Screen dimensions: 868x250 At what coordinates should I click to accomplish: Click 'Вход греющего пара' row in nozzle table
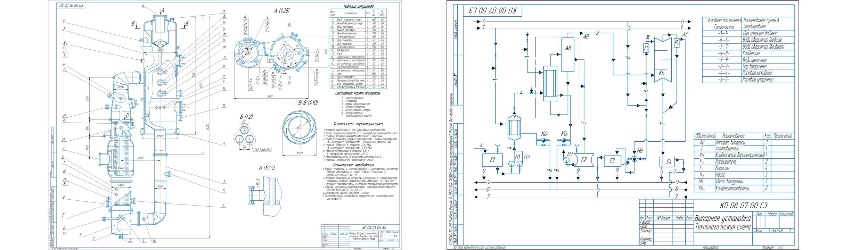tap(358, 20)
